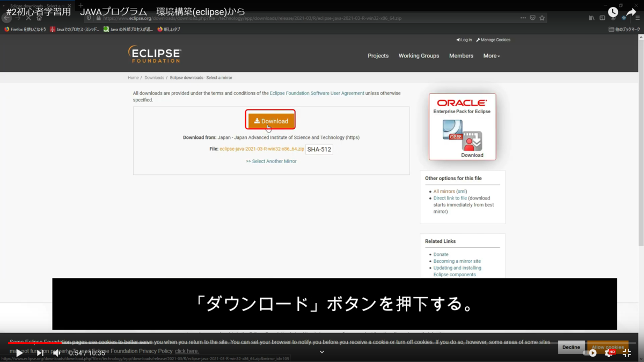The image size is (644, 362).
Task: Open a new browser tab with plus
Action: pyautogui.click(x=80, y=6)
